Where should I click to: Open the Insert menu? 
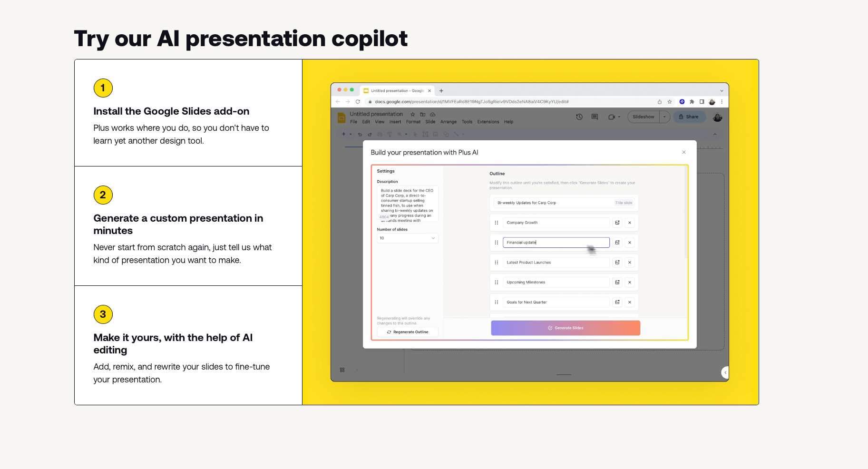[x=395, y=122]
